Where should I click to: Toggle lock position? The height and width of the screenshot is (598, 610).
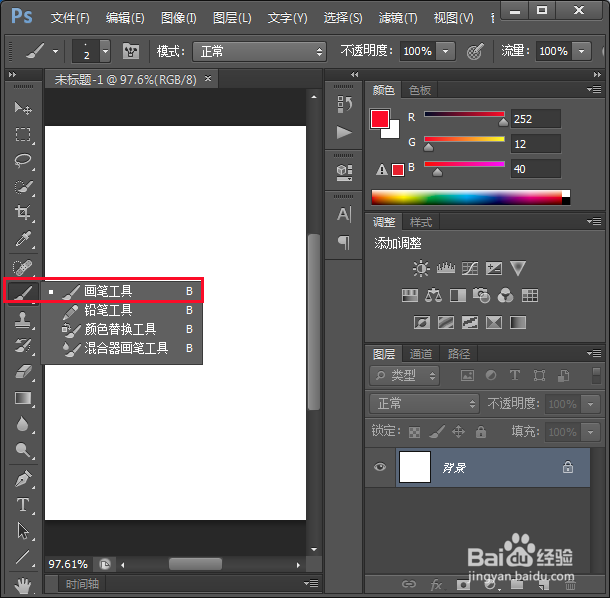coord(458,431)
